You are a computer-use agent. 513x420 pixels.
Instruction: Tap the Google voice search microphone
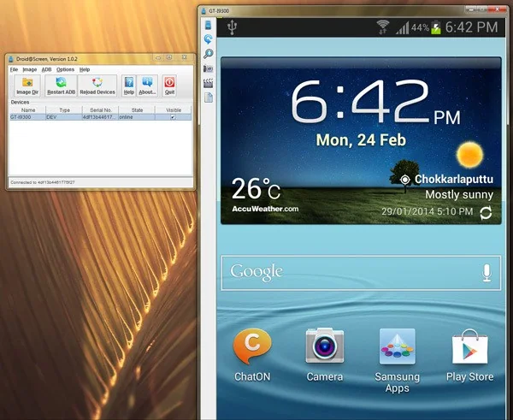click(486, 273)
